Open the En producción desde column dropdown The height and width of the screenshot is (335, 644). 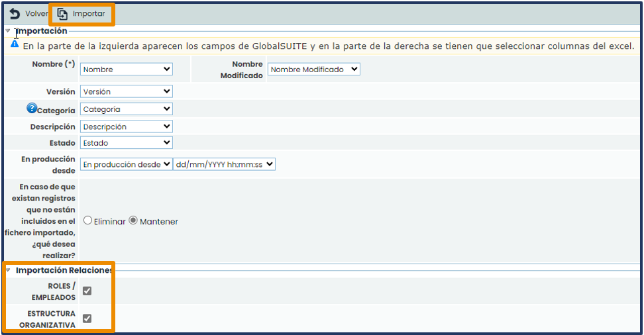pos(126,164)
